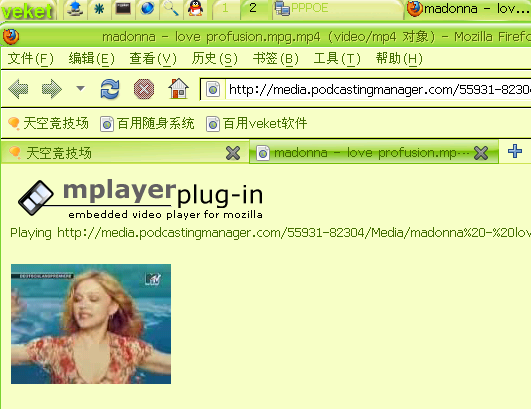Open the 帮助(H) menu
Screen dimensions: 531x409
click(x=399, y=59)
